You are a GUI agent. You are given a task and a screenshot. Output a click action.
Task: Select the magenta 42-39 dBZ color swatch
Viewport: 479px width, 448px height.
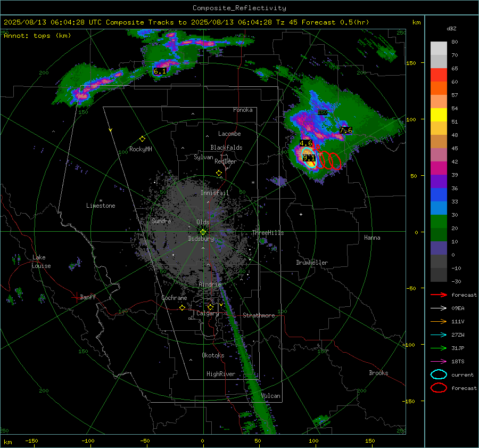click(x=439, y=168)
